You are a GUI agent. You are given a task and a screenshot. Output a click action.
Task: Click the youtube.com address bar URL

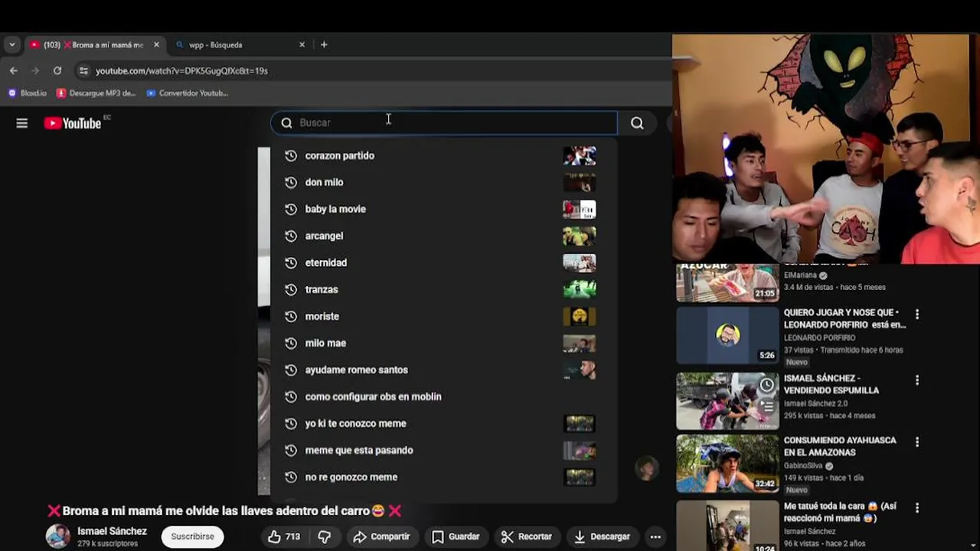[x=181, y=70]
